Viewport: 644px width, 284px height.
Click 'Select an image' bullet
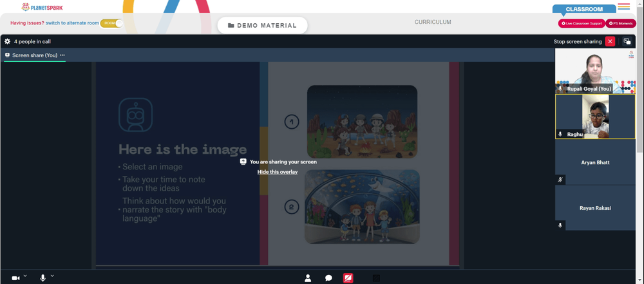pyautogui.click(x=153, y=167)
